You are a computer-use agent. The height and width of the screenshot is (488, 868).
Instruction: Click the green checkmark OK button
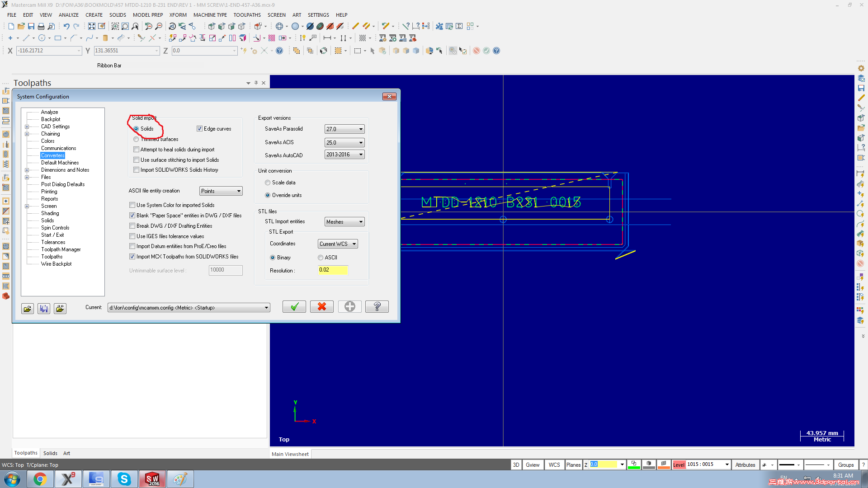[293, 306]
